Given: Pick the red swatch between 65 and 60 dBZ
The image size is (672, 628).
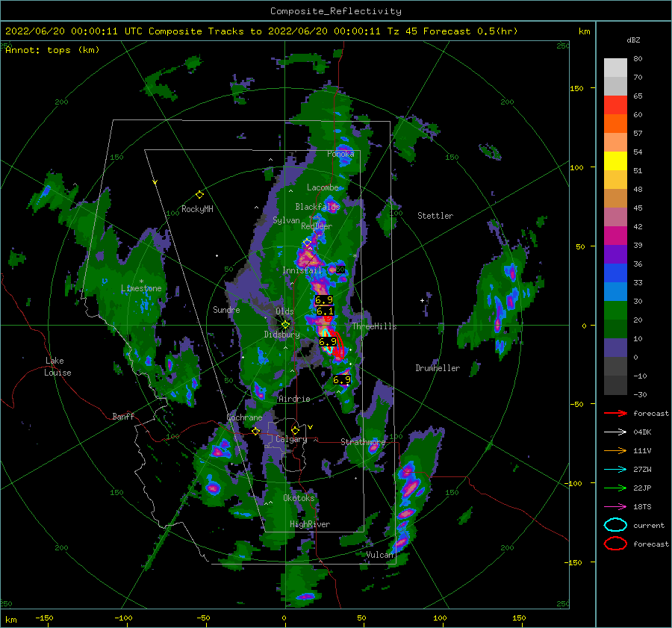Looking at the screenshot, I should pos(615,105).
